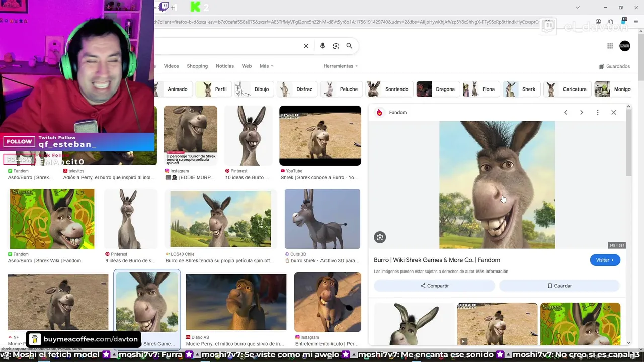The image size is (644, 362).
Task: Click televitos Adiós a Perry result caption
Action: coord(109,178)
